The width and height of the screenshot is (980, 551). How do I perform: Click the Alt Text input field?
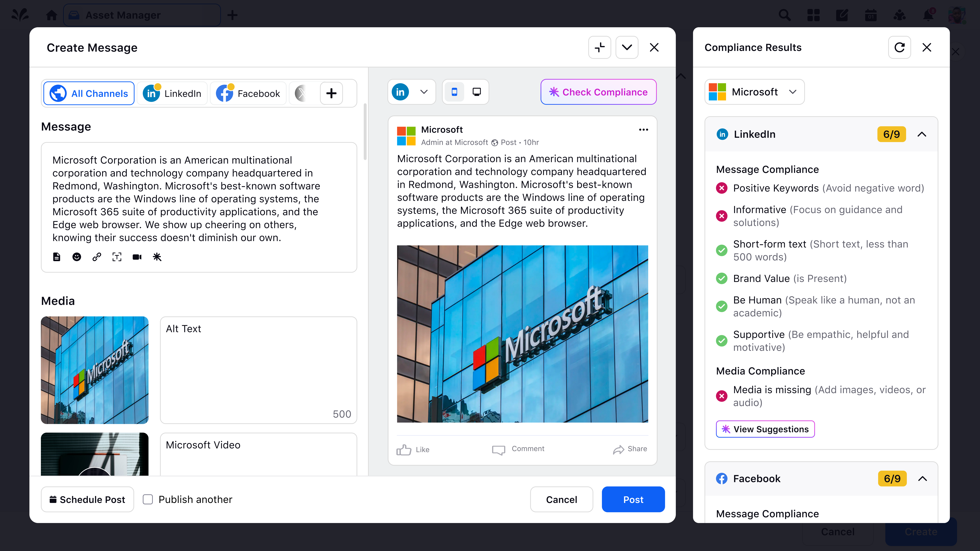[x=258, y=370]
